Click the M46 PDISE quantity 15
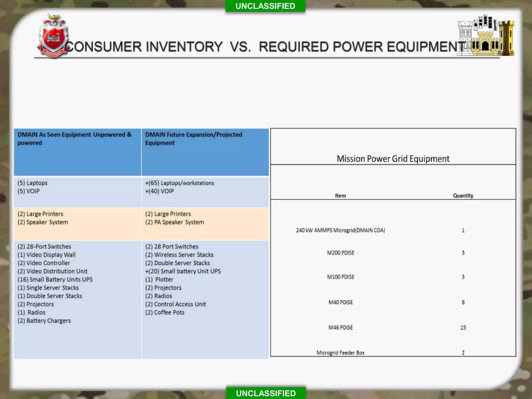The height and width of the screenshot is (399, 532). [x=463, y=328]
